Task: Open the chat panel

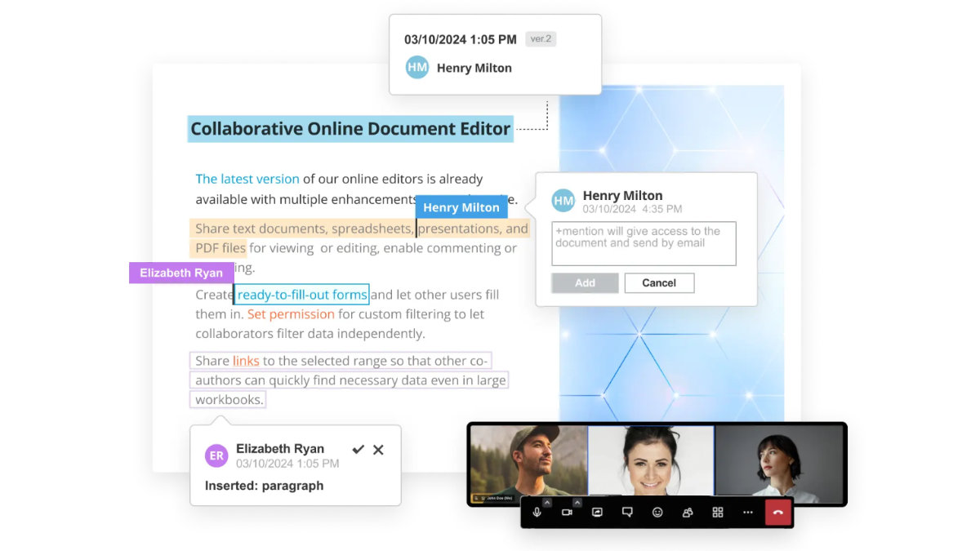Action: pos(627,513)
